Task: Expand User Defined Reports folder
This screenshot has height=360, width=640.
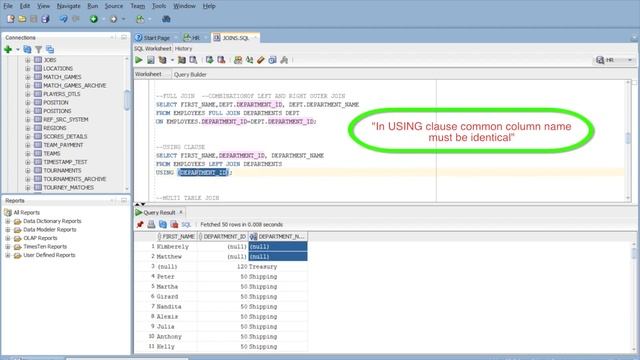Action: click(8, 255)
